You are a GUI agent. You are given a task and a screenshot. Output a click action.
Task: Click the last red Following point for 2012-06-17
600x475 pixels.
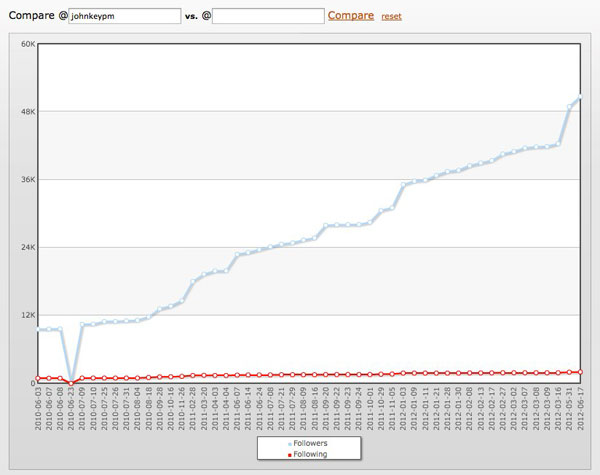coord(580,372)
